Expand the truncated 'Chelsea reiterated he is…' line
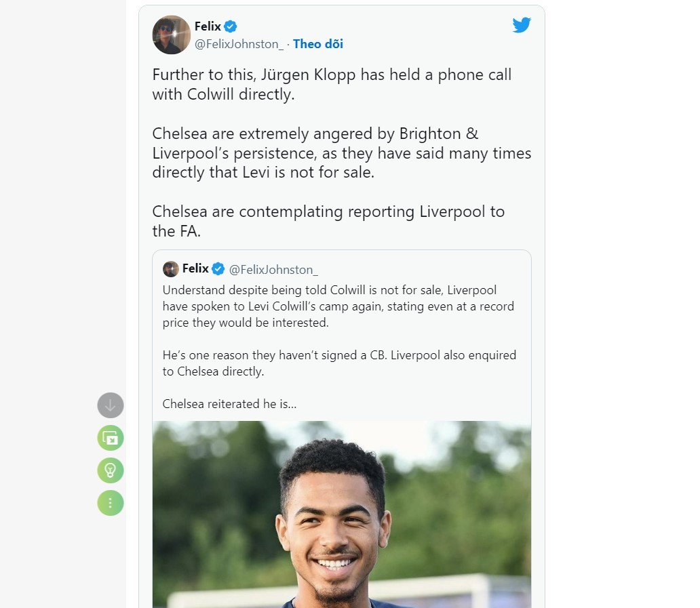The image size is (700, 608). point(229,404)
